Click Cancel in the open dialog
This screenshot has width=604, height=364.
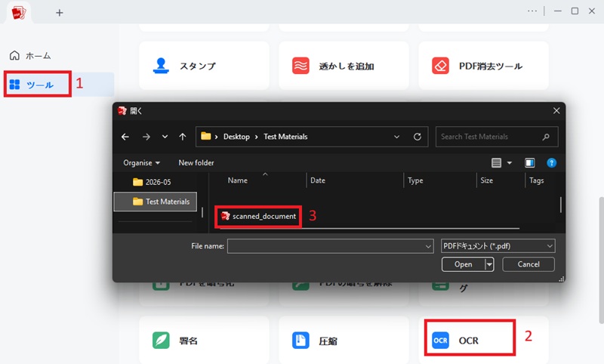(x=528, y=264)
